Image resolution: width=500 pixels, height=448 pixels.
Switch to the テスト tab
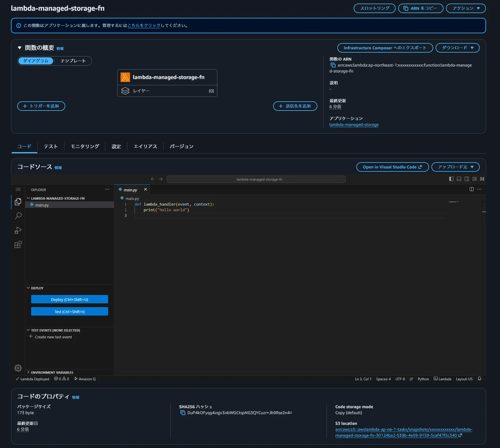coord(51,146)
